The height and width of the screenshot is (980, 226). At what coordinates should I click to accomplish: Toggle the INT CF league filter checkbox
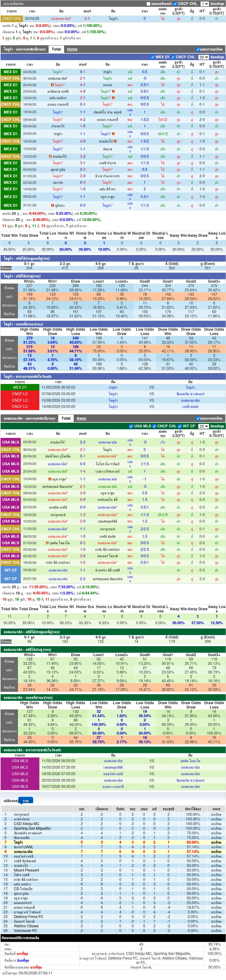(179, 426)
